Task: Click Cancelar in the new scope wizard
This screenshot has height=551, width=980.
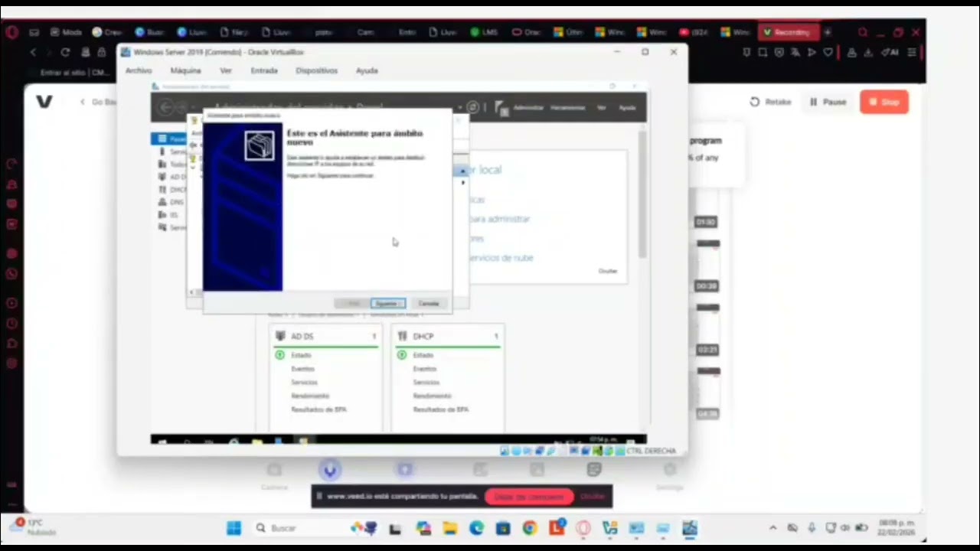Action: (x=429, y=304)
